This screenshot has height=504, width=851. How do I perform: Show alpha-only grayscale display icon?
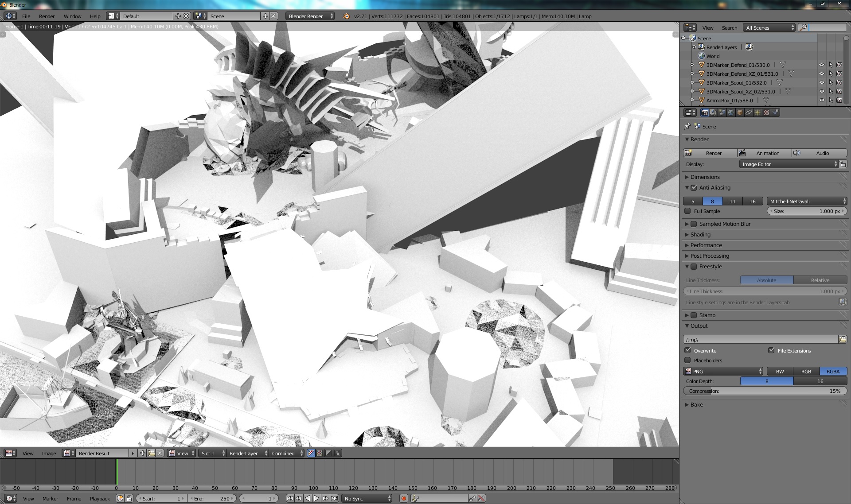point(328,453)
